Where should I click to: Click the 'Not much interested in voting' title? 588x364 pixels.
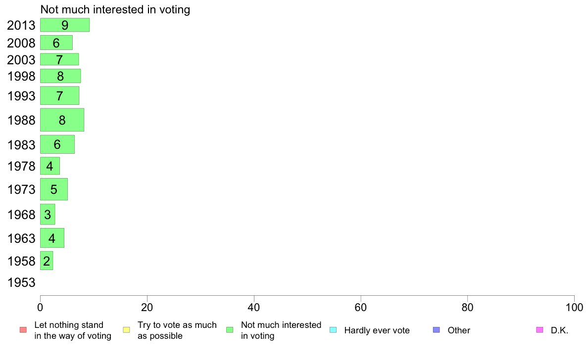click(115, 9)
